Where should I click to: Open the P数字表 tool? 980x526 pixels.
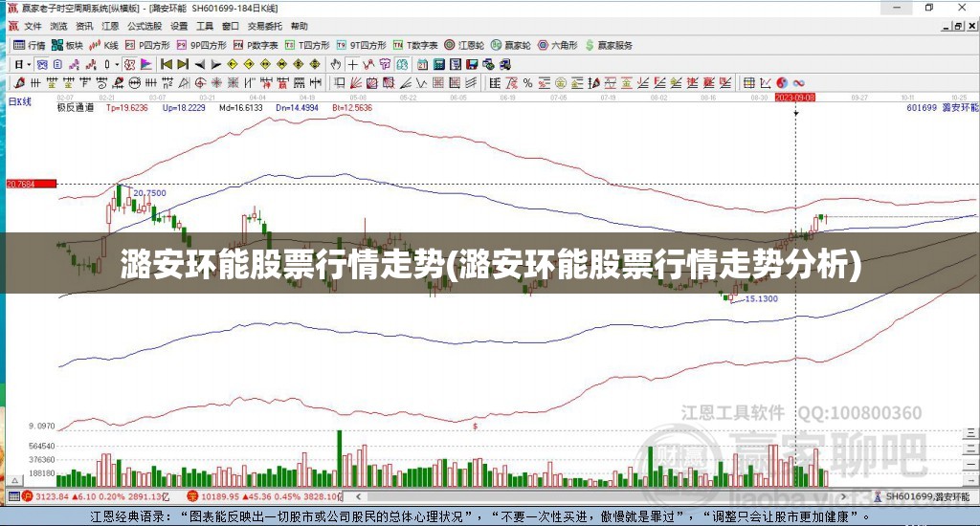coord(256,45)
